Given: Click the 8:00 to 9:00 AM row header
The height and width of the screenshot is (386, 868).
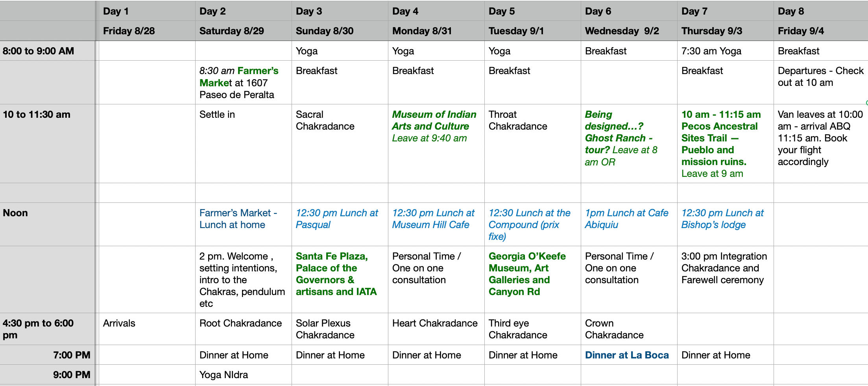Looking at the screenshot, I should [47, 51].
